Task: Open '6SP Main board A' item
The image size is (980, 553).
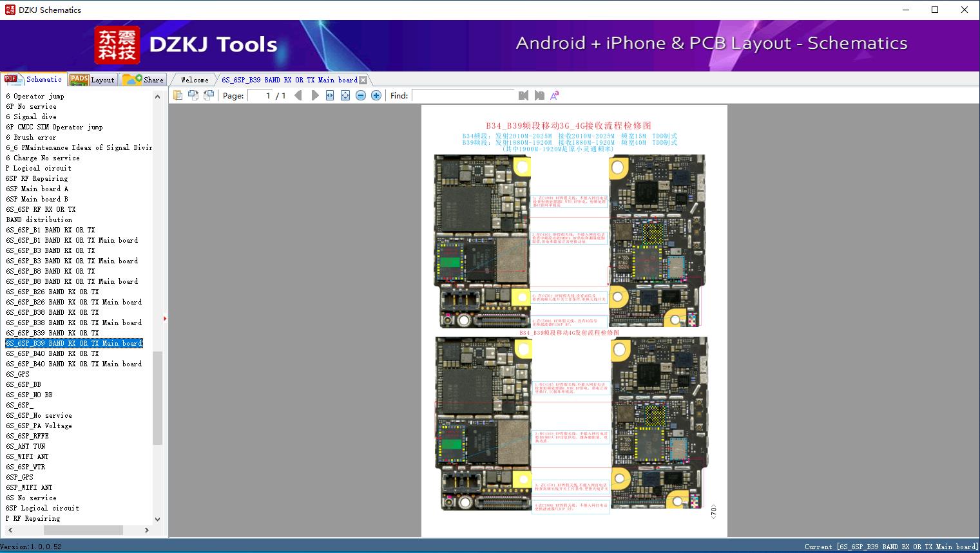Action: (37, 189)
